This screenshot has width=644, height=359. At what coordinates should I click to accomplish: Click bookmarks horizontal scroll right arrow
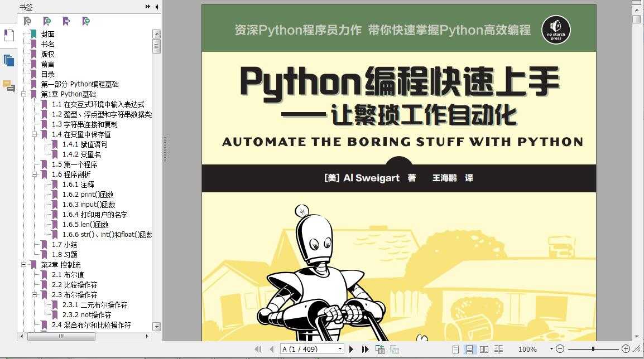pos(147,336)
